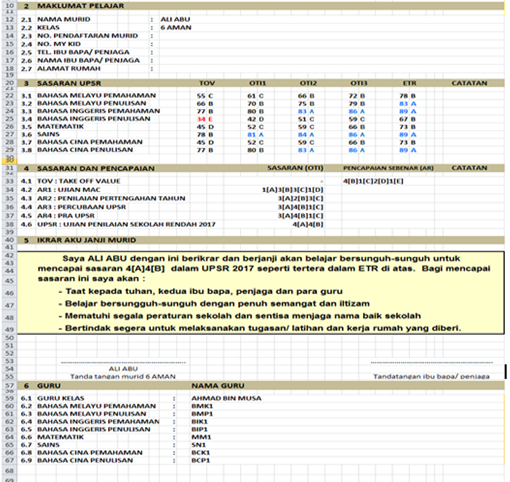Click the OTI1 column header
Screen dimensions: 510x482
pyautogui.click(x=258, y=83)
